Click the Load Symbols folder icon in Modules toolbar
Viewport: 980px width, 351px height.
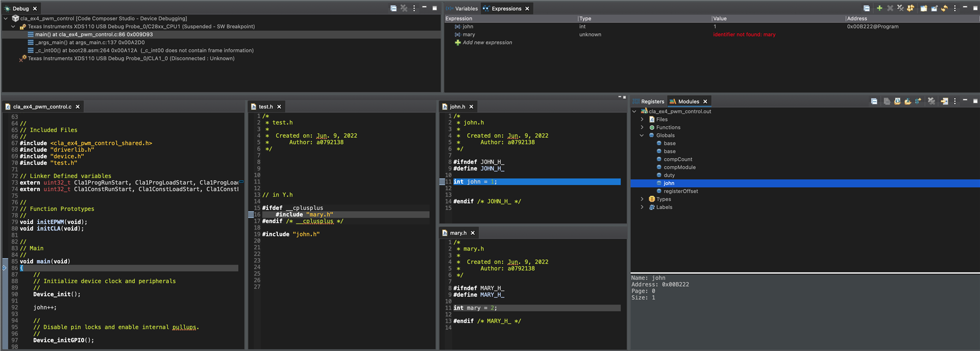point(908,101)
